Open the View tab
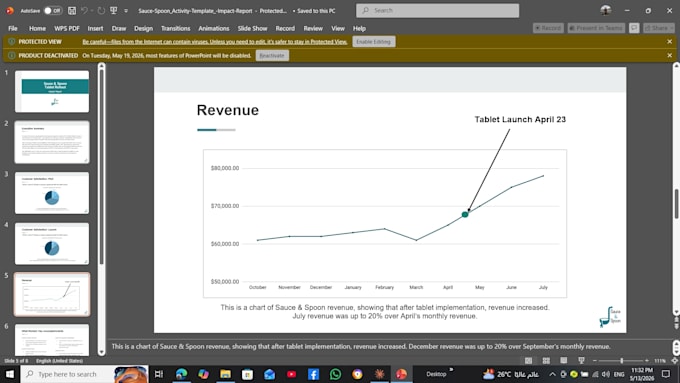The height and width of the screenshot is (383, 680). 338,28
